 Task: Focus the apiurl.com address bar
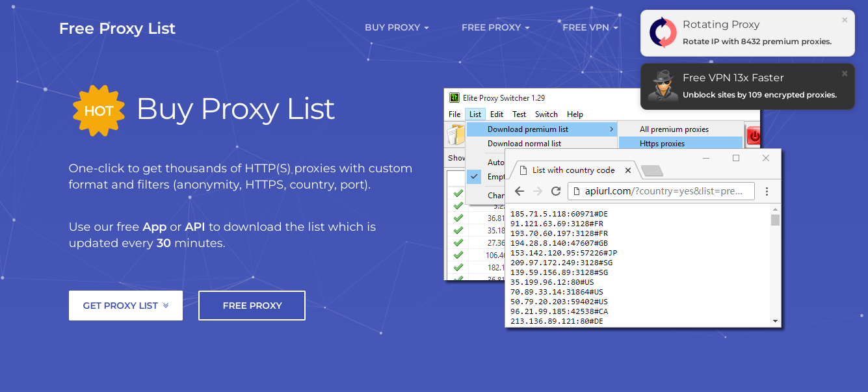coord(661,191)
